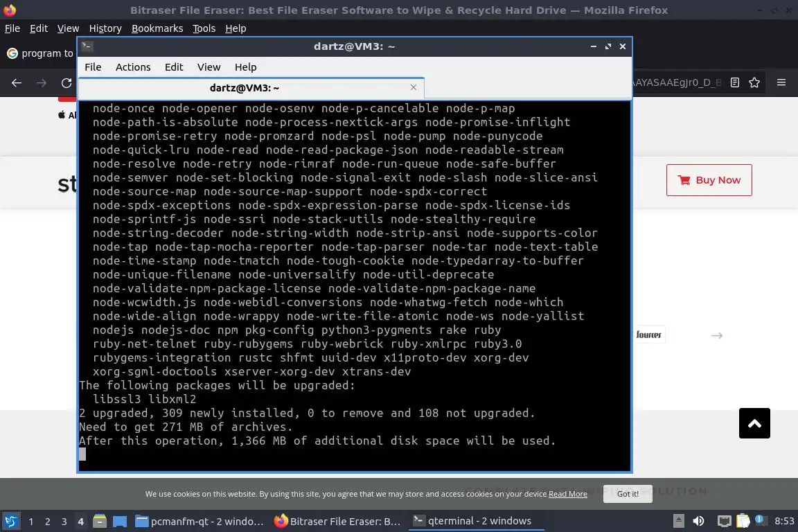Click the 'libssl3 libxml2' line in terminal
The image size is (798, 532).
point(144,399)
